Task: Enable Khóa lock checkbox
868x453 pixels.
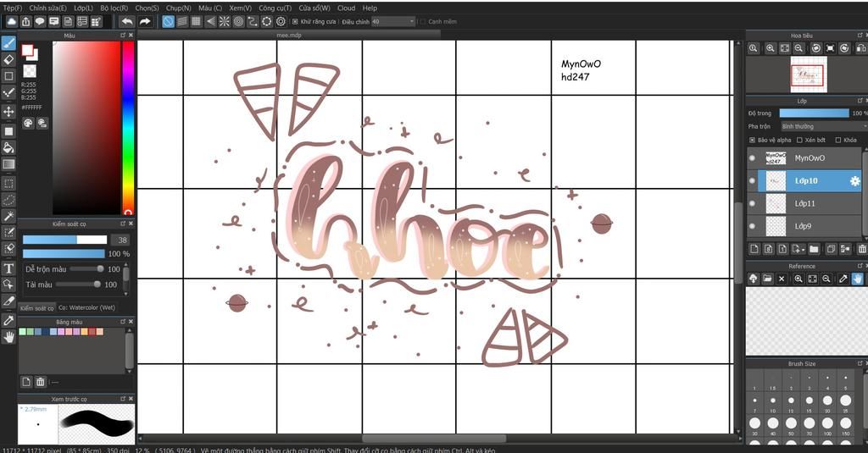Action: click(838, 140)
